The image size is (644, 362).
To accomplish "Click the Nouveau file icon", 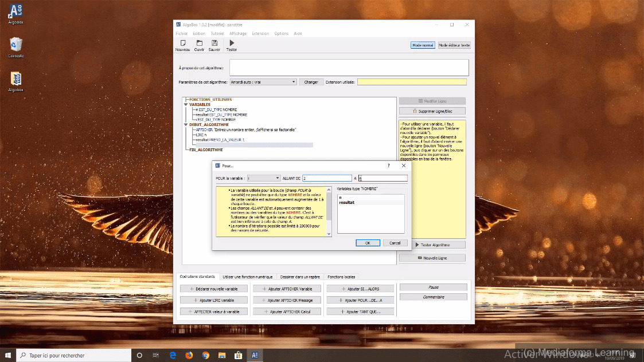I will click(x=182, y=43).
